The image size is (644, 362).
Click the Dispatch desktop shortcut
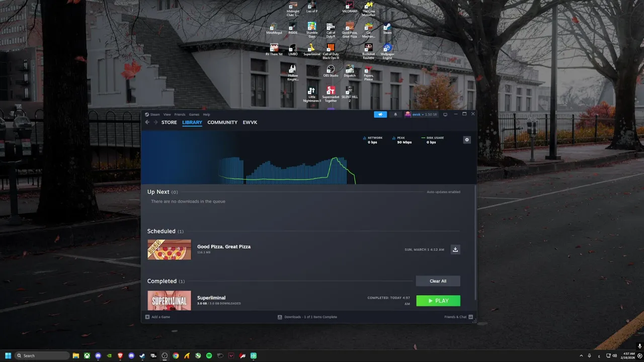[x=350, y=71]
